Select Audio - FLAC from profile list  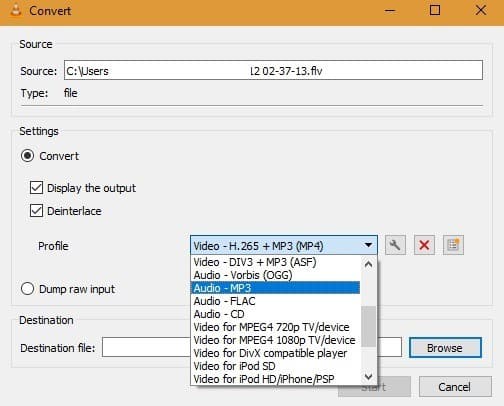pyautogui.click(x=275, y=301)
